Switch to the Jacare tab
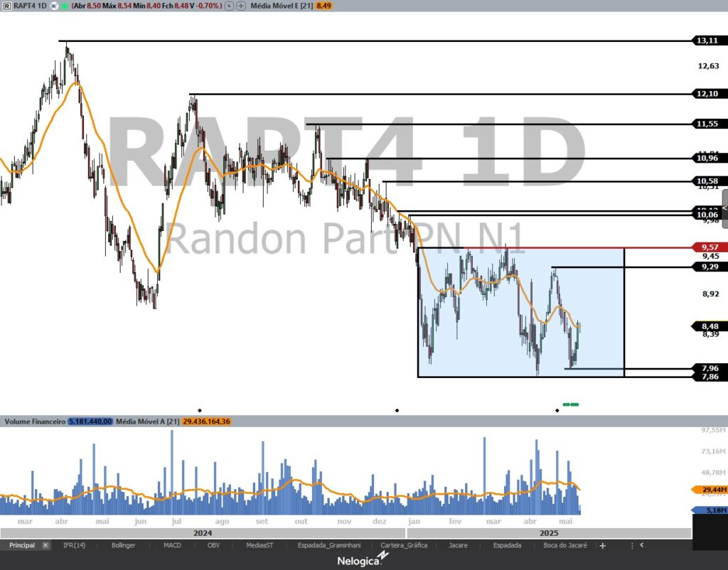 [459, 545]
